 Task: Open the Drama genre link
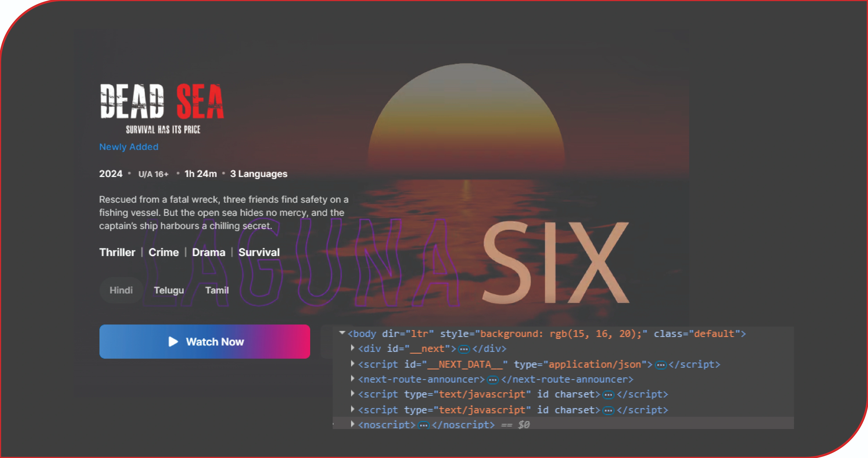pyautogui.click(x=208, y=252)
